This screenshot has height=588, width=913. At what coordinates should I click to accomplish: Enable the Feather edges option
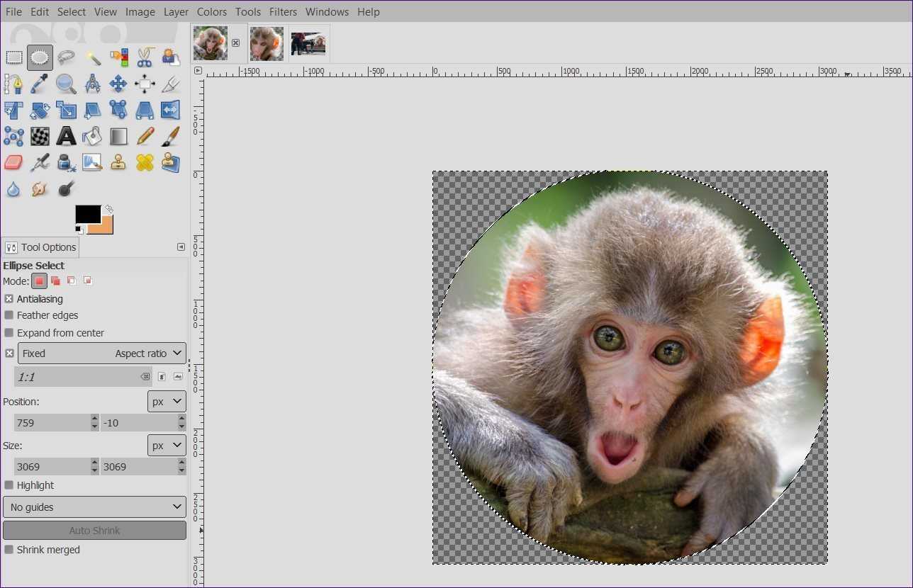pyautogui.click(x=9, y=315)
